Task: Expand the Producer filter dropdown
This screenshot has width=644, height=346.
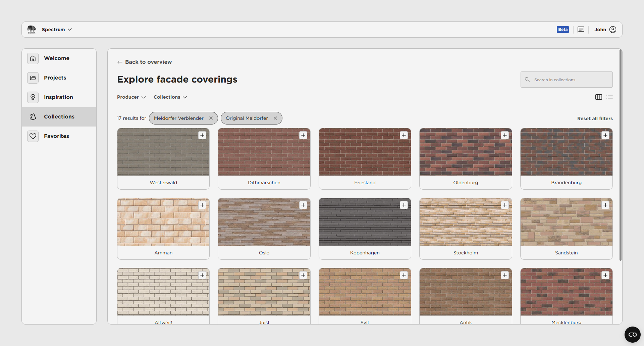Action: coord(131,97)
